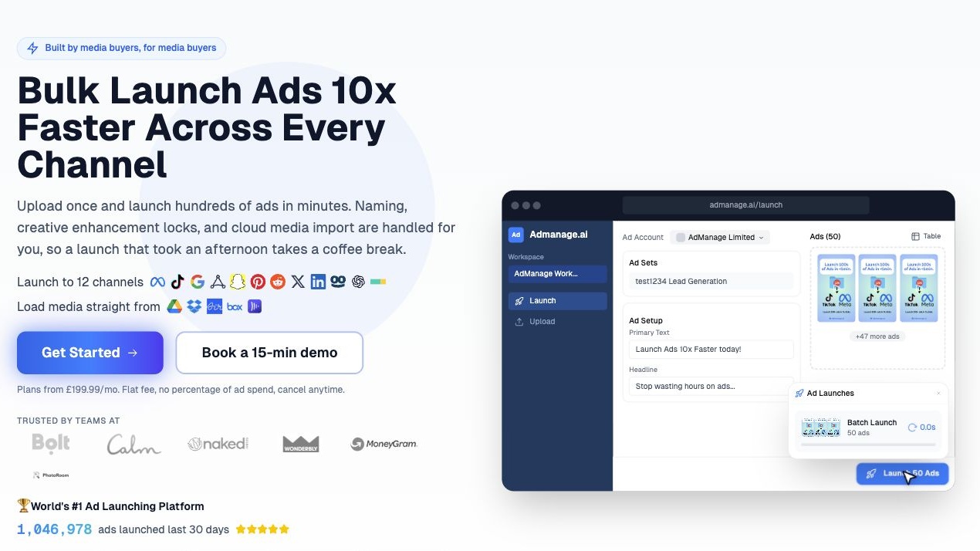Open the AdManage Limited account dropdown
The image size is (980, 551).
[720, 237]
